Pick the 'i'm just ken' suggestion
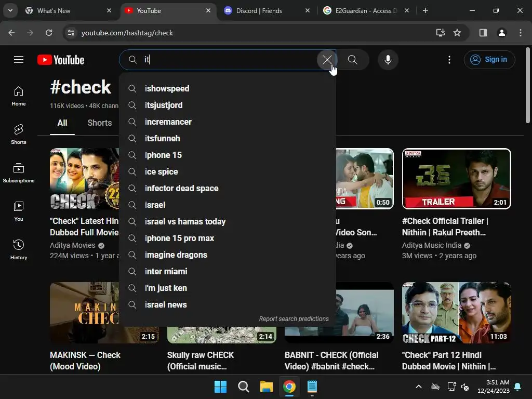Image resolution: width=532 pixels, height=399 pixels. pyautogui.click(x=228, y=288)
